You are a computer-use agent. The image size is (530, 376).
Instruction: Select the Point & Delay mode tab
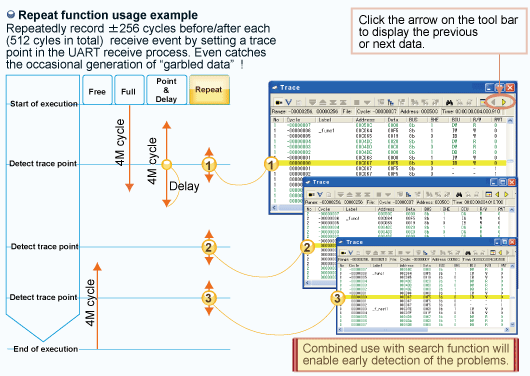(x=166, y=90)
